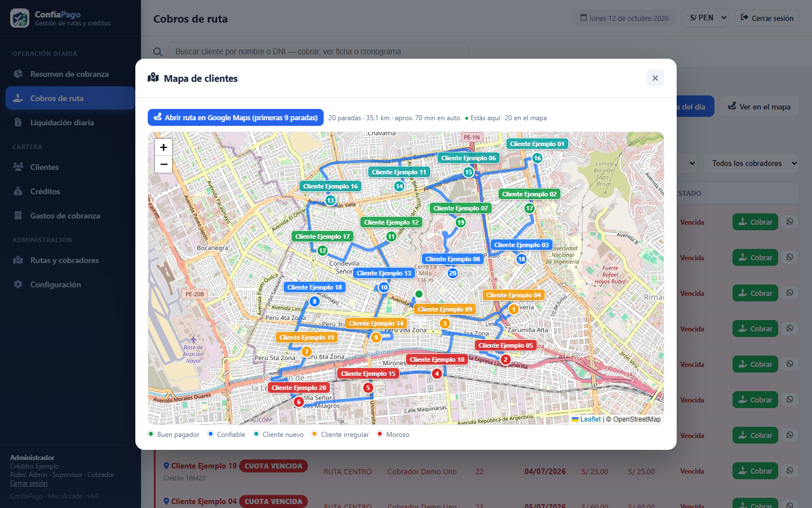
Task: Select map marker number 20
Action: click(x=453, y=273)
